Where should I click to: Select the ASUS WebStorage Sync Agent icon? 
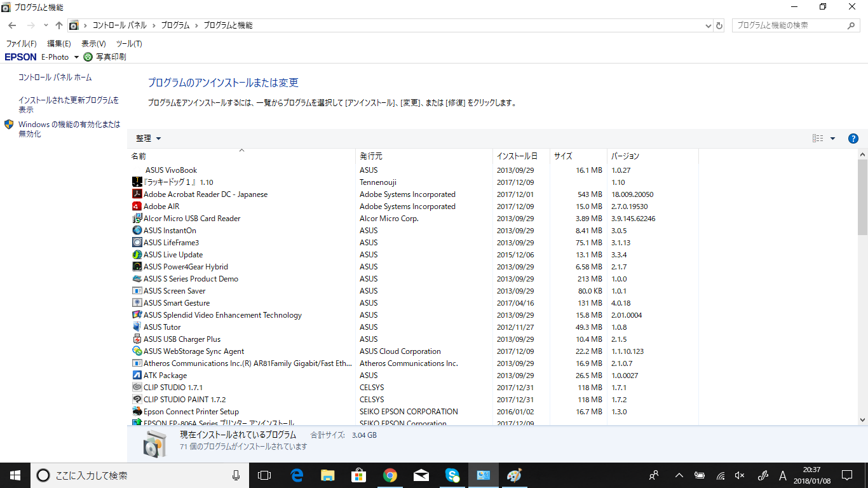click(137, 351)
